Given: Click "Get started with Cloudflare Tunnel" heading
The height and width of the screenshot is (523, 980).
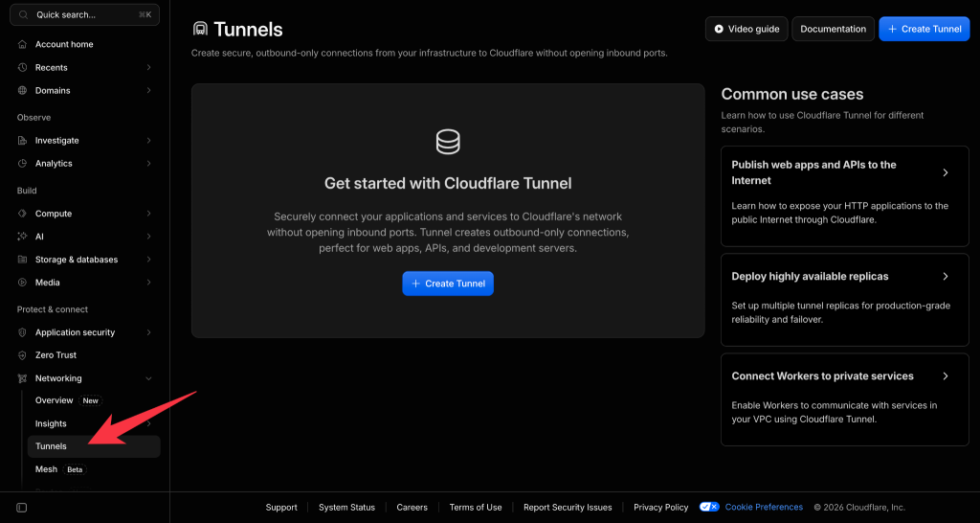Looking at the screenshot, I should coord(448,183).
